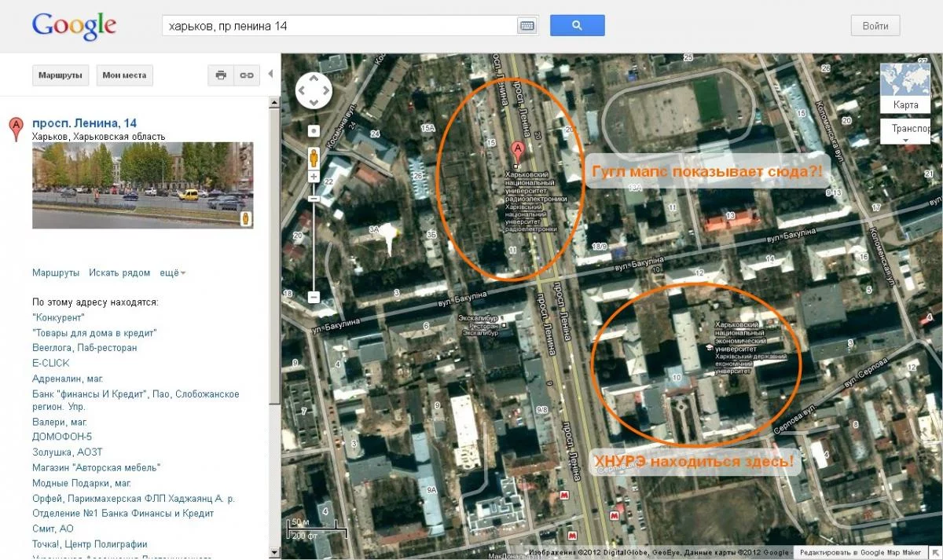Viewport: 943px width, 560px height.
Task: Click the Маршруты link under the photo
Action: [x=56, y=273]
